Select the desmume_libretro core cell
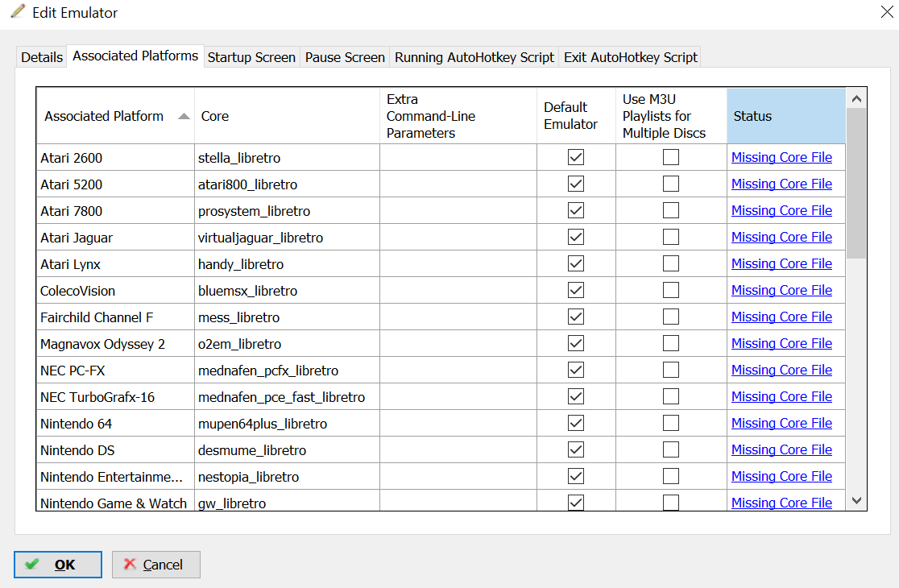This screenshot has width=899, height=588. [287, 450]
